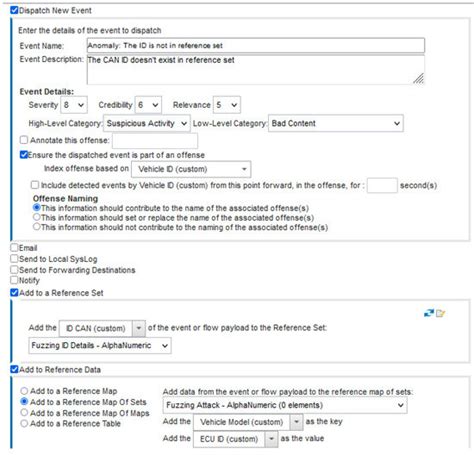
Task: Open the Fuzzing Attack - AlphaNumeric reference map dropdown
Action: (x=285, y=405)
